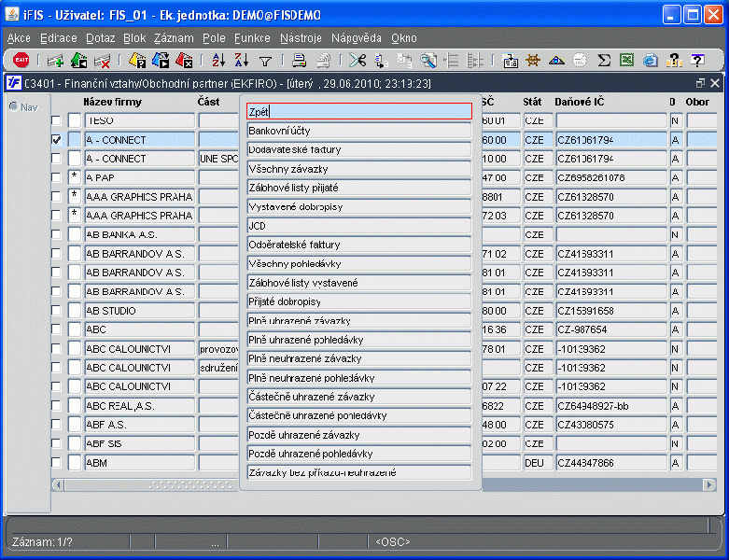
Task: Click the asterisk marker of A PAP row
Action: pos(75,176)
